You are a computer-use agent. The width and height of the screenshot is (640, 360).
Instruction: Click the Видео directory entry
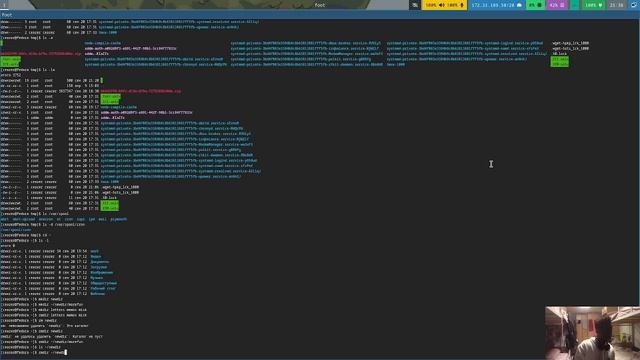coord(96,256)
